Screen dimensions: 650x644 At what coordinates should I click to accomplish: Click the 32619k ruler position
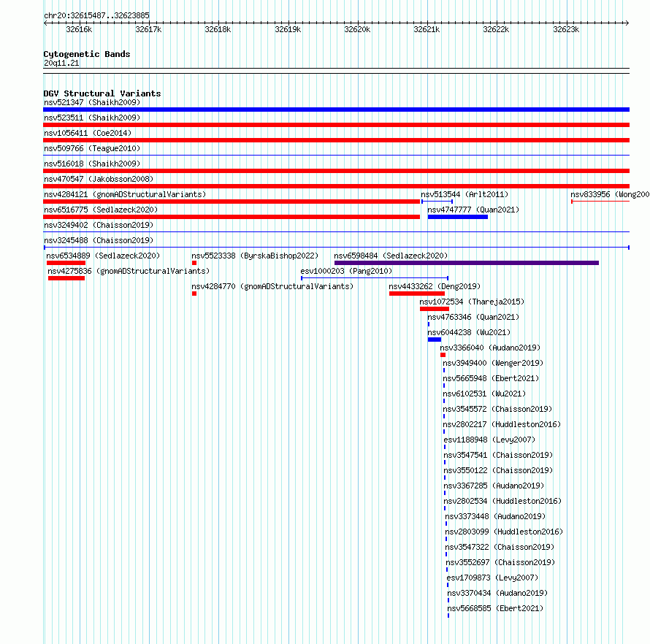288,29
